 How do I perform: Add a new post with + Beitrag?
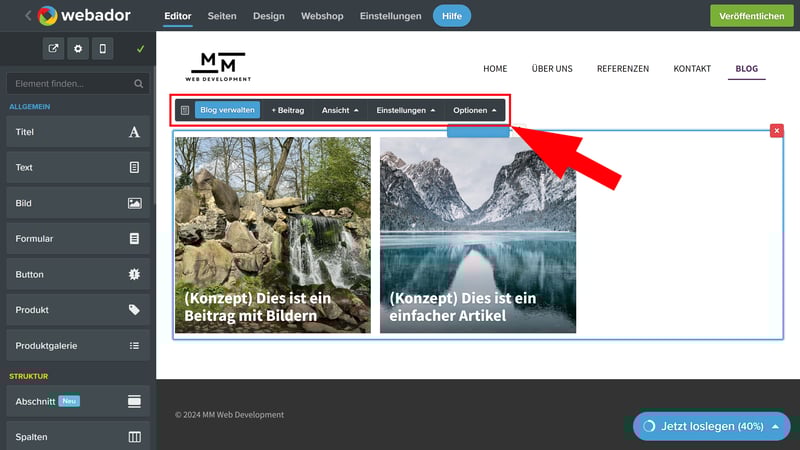[x=288, y=110]
